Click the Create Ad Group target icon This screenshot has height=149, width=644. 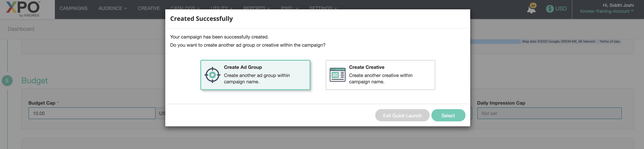tap(212, 75)
